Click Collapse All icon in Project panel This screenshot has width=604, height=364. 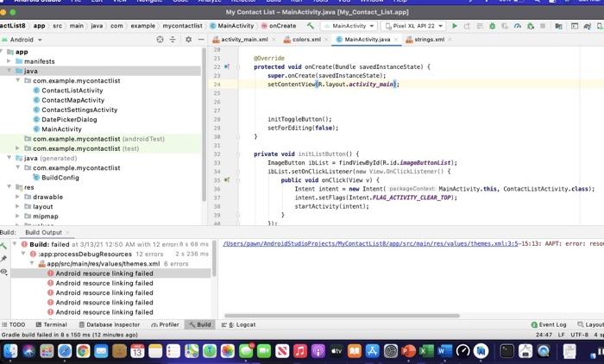[x=173, y=40]
